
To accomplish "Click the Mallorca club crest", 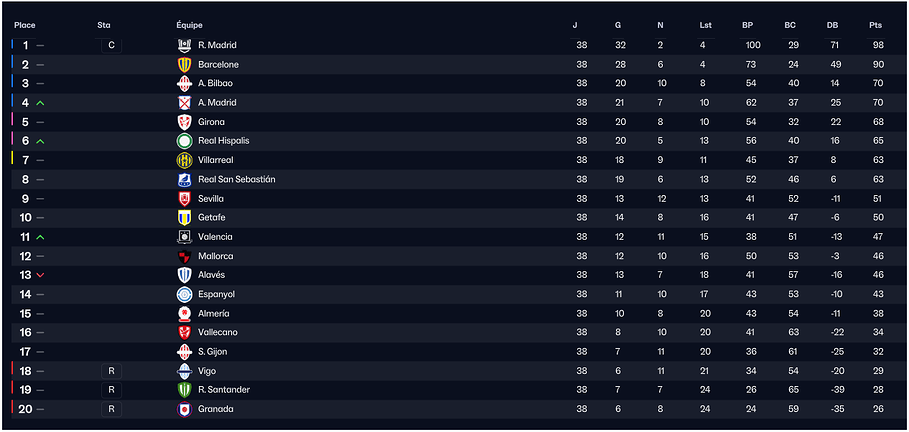I will (x=184, y=256).
